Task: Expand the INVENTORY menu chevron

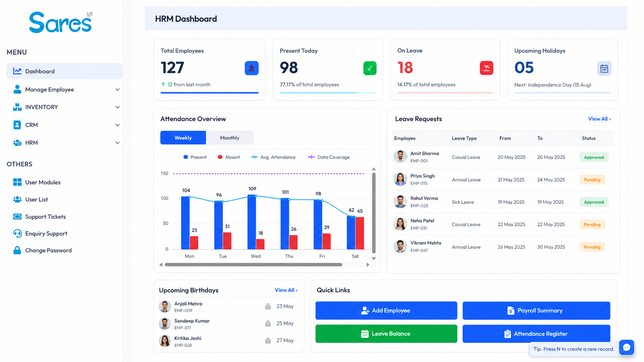Action: coord(117,107)
